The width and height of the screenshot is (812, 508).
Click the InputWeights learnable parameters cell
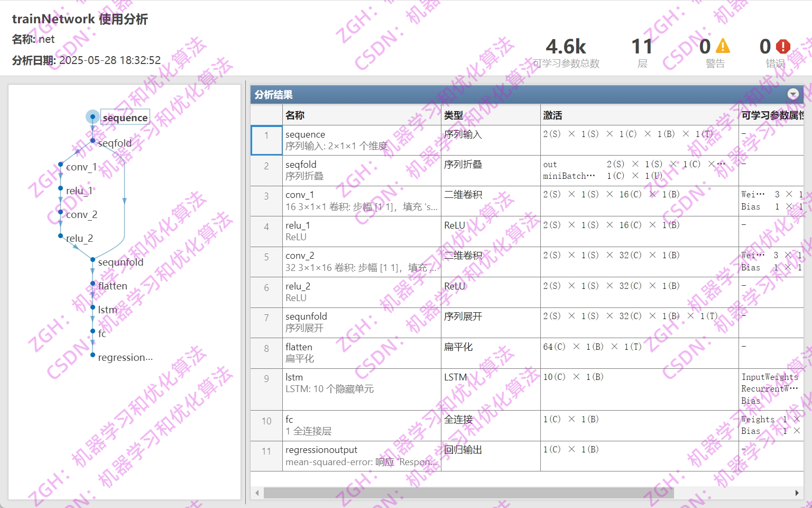click(x=771, y=389)
